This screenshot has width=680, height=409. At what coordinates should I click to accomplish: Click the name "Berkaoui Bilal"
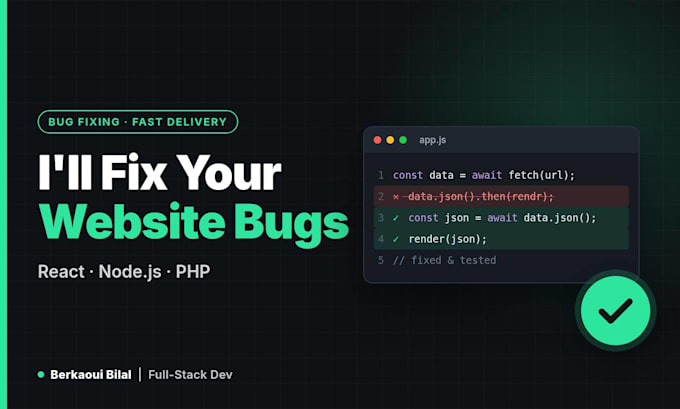tap(91, 375)
